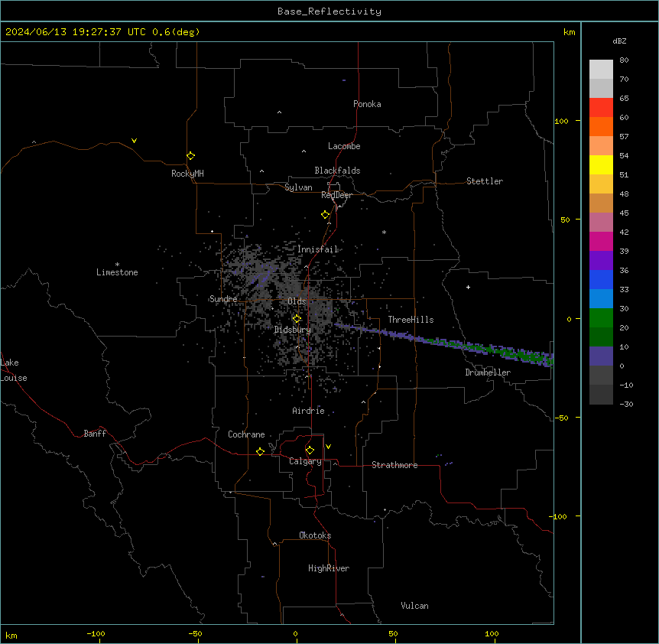Click the timestamp 2024/06/13 19:27:37 UTC
Viewport: 659px width, 644px height.
tap(76, 32)
